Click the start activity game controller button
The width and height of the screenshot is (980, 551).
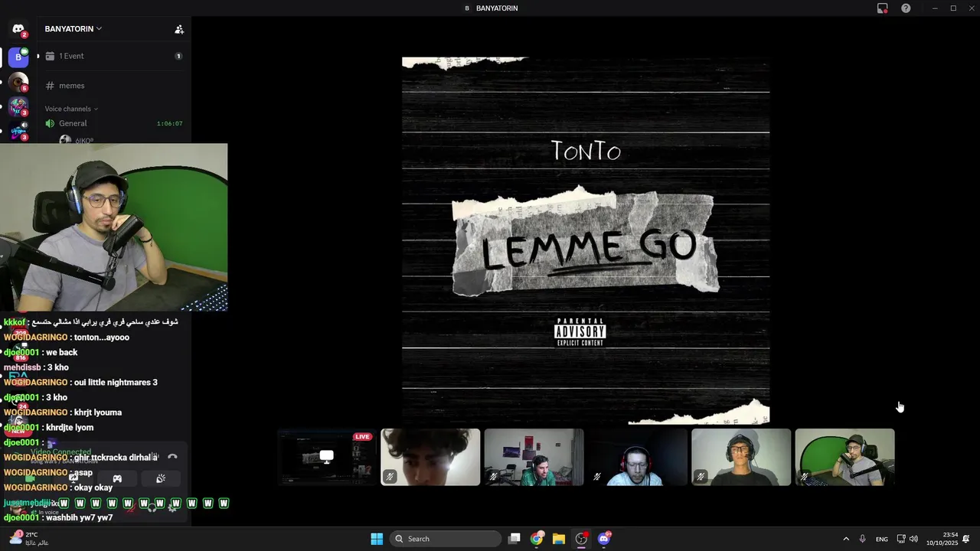click(117, 478)
